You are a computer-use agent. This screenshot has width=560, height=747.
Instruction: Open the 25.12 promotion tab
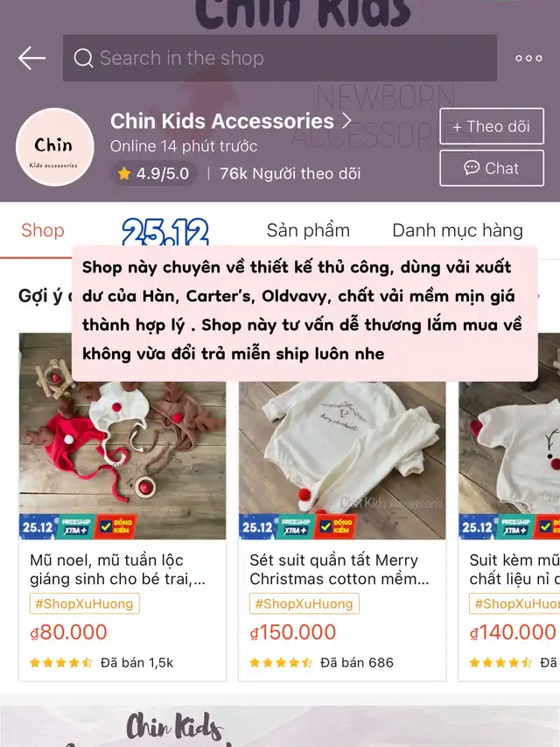pos(164,231)
